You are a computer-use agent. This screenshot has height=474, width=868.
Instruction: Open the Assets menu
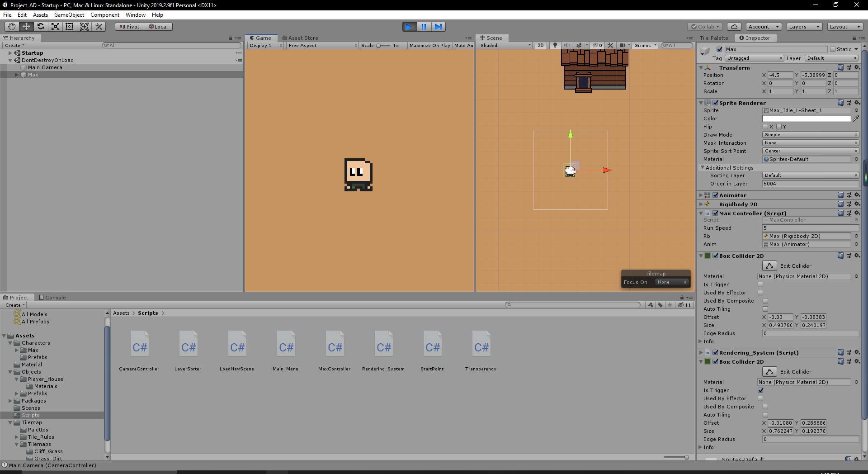(40, 15)
